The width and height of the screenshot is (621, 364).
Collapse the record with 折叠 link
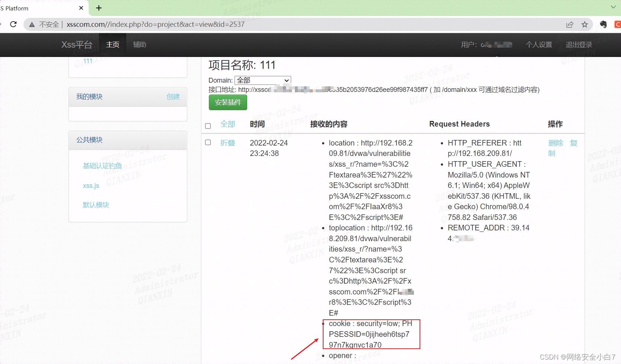228,143
